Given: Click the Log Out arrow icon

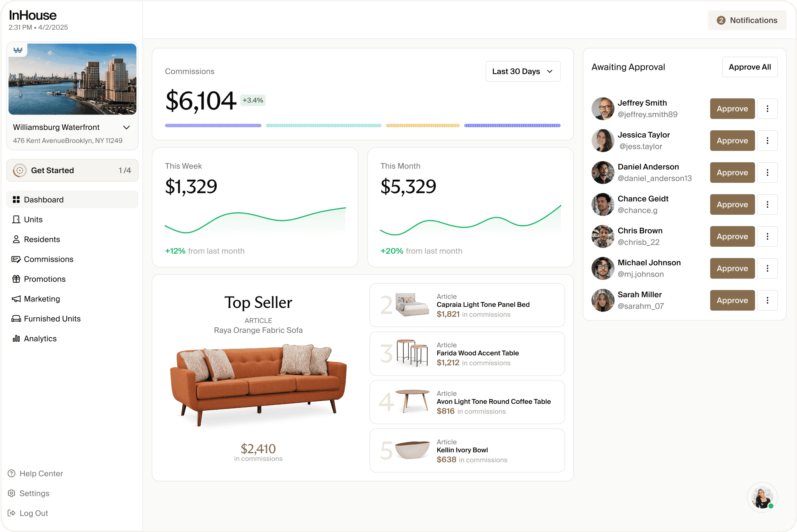Looking at the screenshot, I should tap(12, 513).
